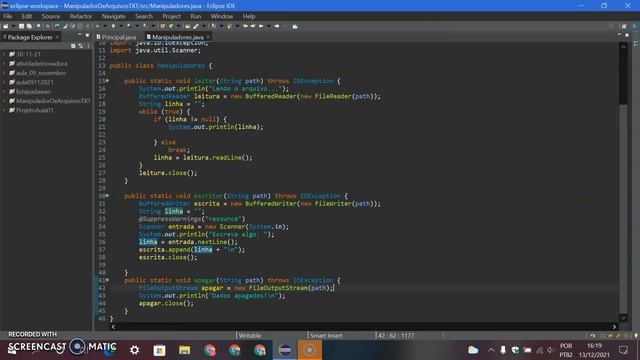Click the Eclipse icon in the taskbar
Image resolution: width=640 pixels, height=360 pixels.
pyautogui.click(x=284, y=350)
